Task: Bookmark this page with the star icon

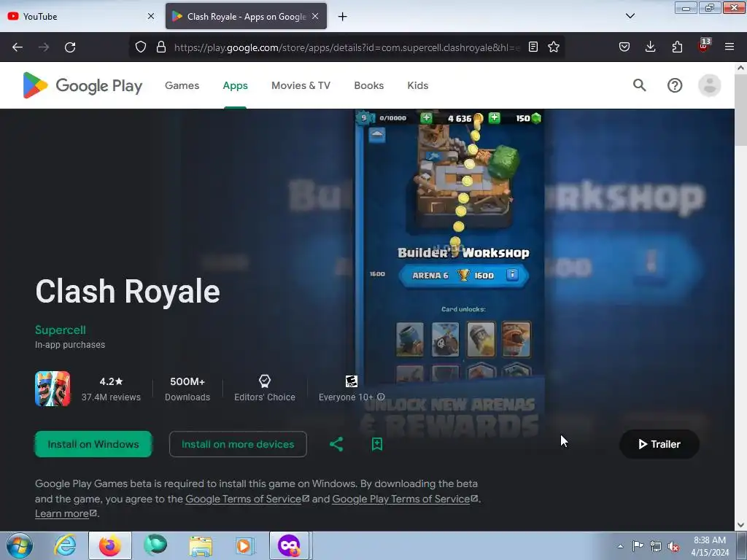Action: [554, 47]
